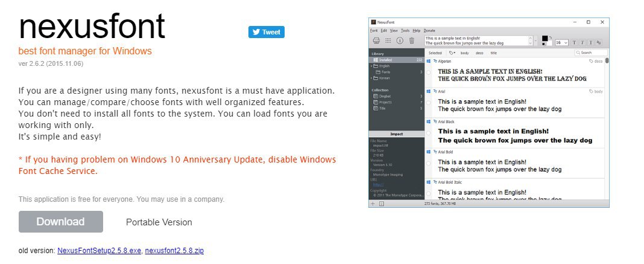
Task: Click the tag icon beside deco label
Action: click(x=591, y=61)
